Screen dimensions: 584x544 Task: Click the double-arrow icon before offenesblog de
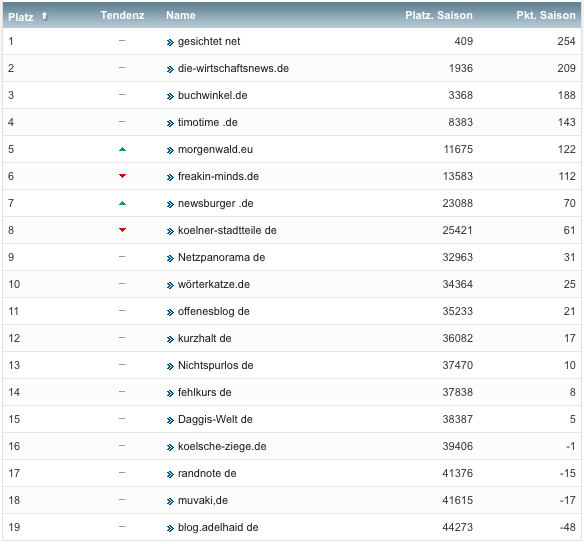click(x=170, y=312)
